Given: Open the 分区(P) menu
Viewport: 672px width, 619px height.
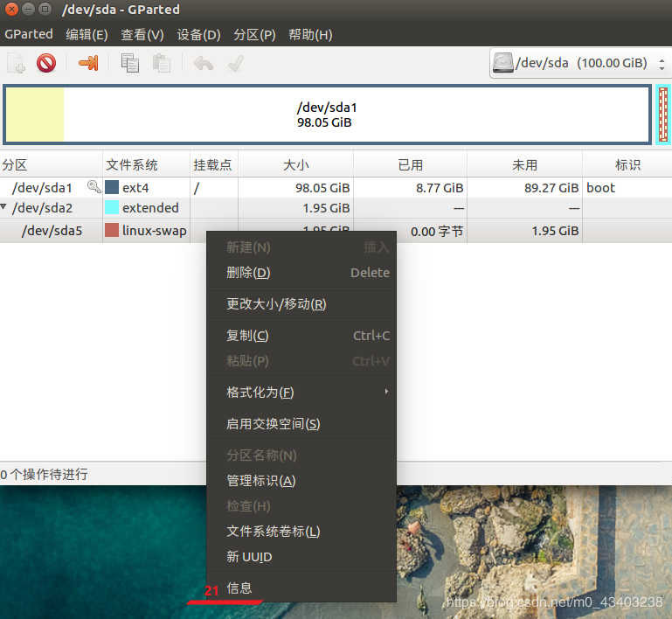Looking at the screenshot, I should (x=254, y=34).
